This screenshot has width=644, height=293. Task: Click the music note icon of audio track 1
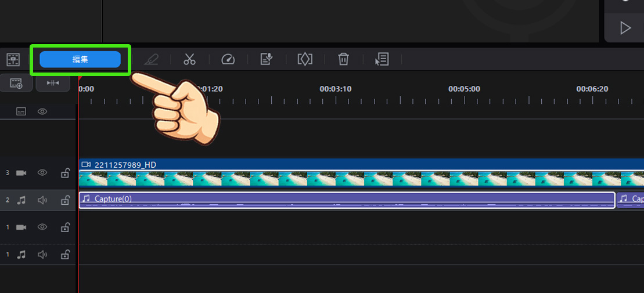pos(21,255)
